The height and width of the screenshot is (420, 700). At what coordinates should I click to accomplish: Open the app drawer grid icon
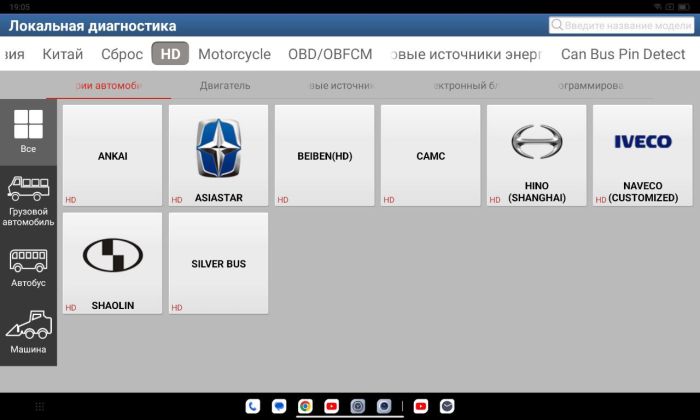39,406
